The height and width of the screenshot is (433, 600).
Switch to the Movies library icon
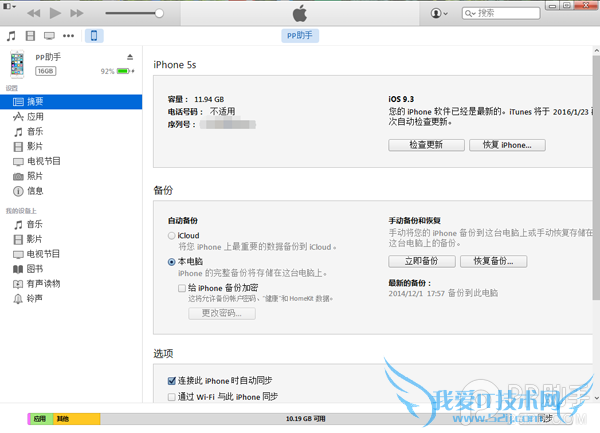click(30, 36)
